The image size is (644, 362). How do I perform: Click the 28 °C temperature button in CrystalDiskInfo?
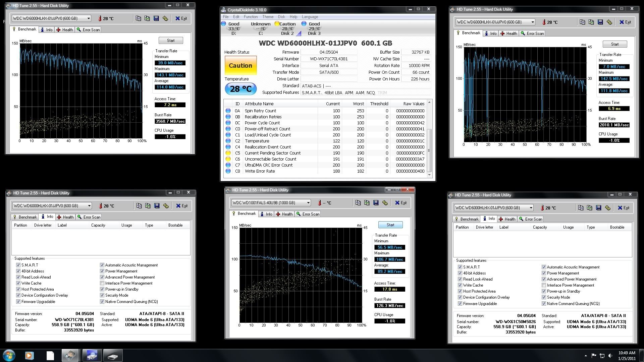(240, 89)
